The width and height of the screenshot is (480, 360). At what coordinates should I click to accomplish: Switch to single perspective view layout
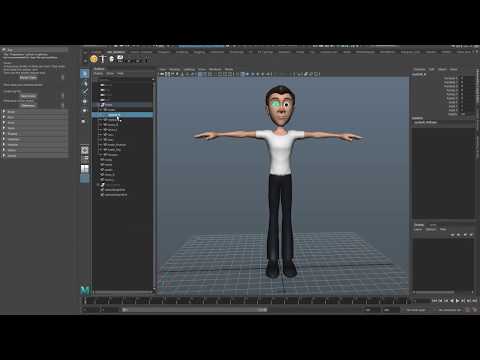pos(85,150)
